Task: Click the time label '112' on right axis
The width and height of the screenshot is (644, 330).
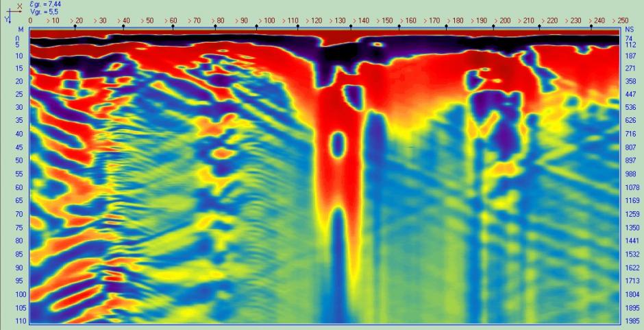Action: click(x=630, y=45)
